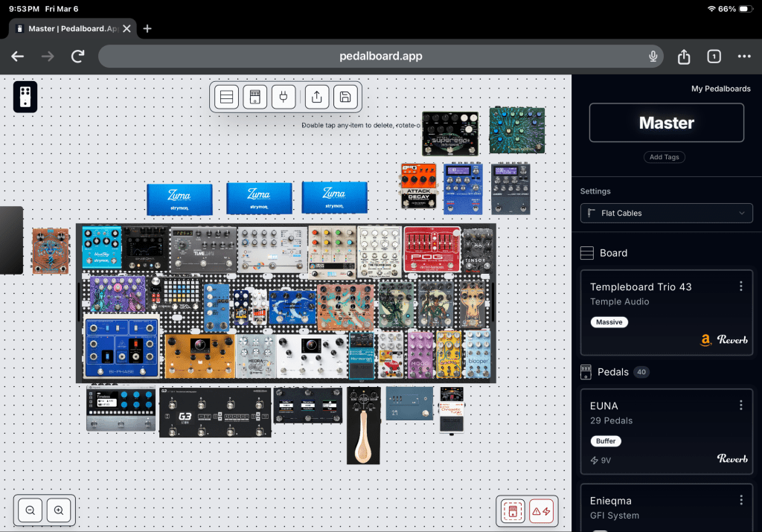This screenshot has width=762, height=532.
Task: Click the Add Tags button
Action: pos(664,157)
